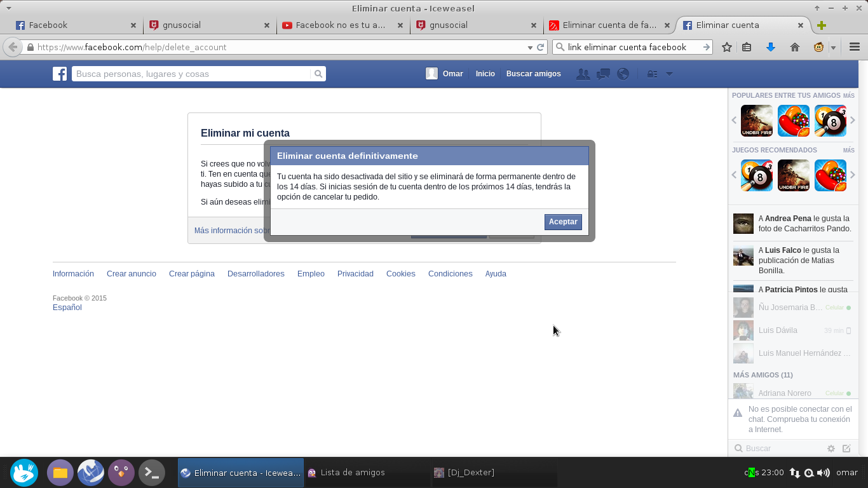Click Español language link
The width and height of the screenshot is (868, 488).
click(67, 308)
